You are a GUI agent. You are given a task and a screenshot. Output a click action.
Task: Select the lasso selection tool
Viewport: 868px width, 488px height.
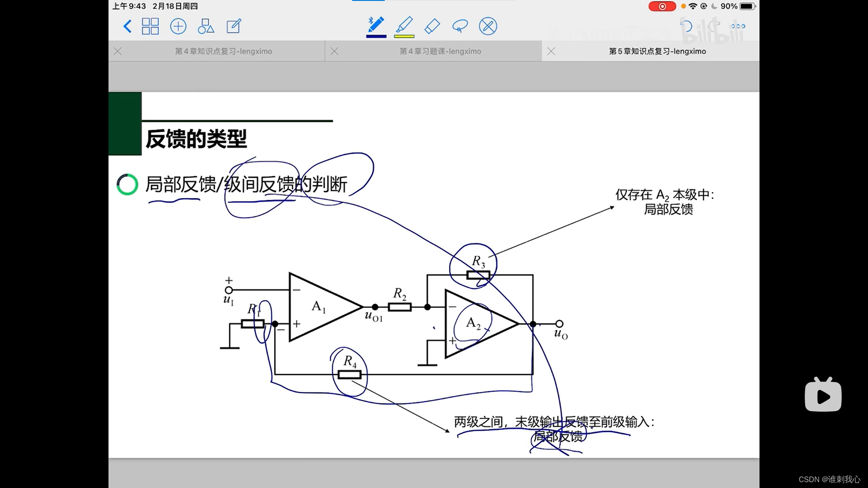[460, 26]
